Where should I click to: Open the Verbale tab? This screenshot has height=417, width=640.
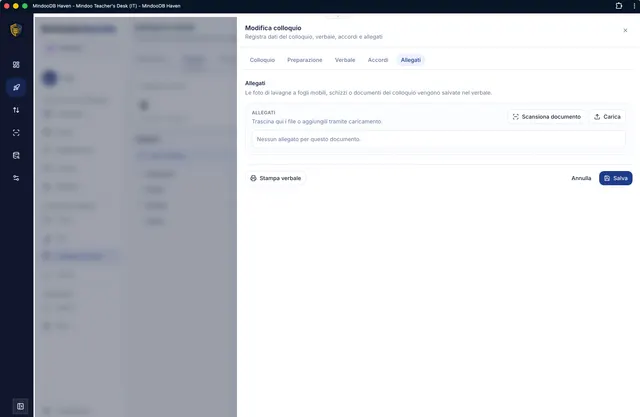pyautogui.click(x=345, y=60)
